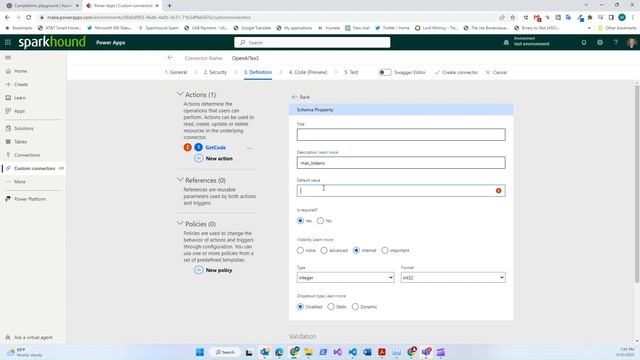Click the page vertical scrollbar
Screen dimensions: 640x360
(637, 184)
